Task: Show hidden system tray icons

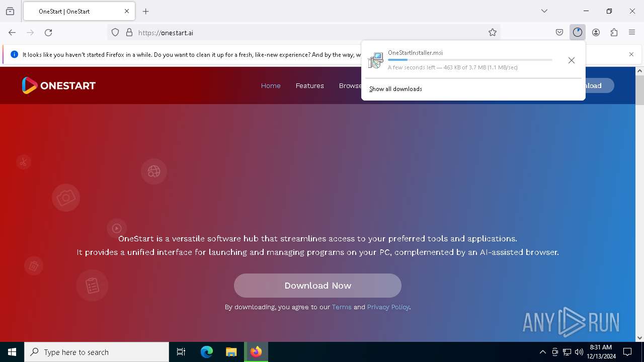Action: 542,352
